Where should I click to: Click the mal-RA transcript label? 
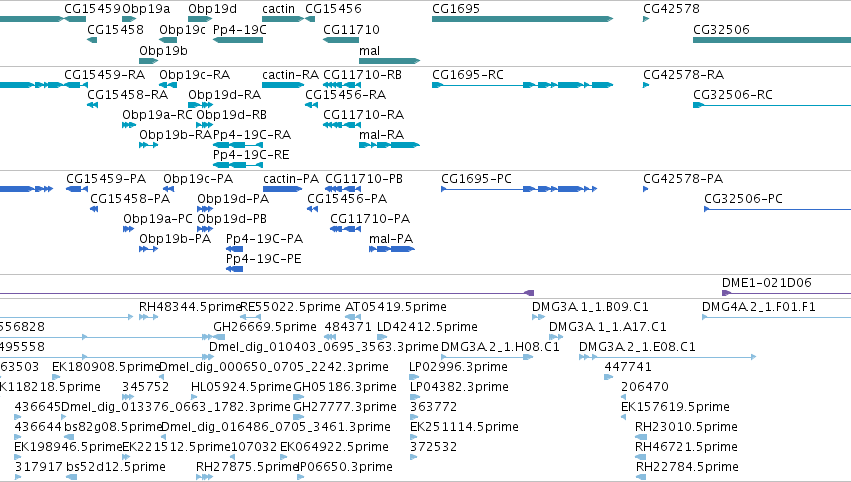click(382, 134)
